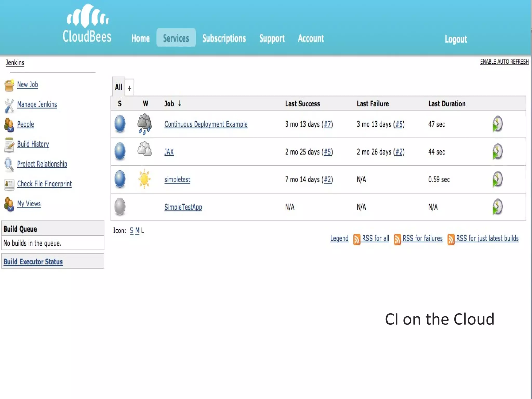Click the Build History notepad icon
Screen dimensions: 532x399
tap(9, 145)
